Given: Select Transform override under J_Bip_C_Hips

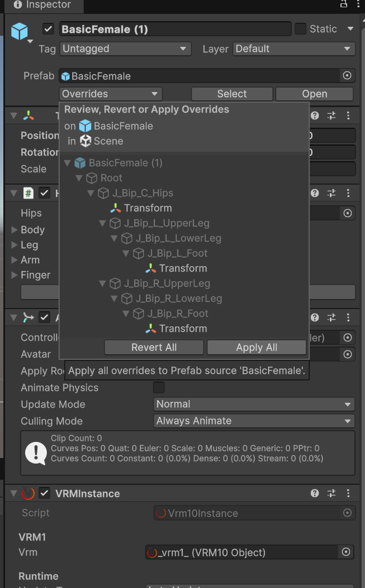Looking at the screenshot, I should coord(148,208).
